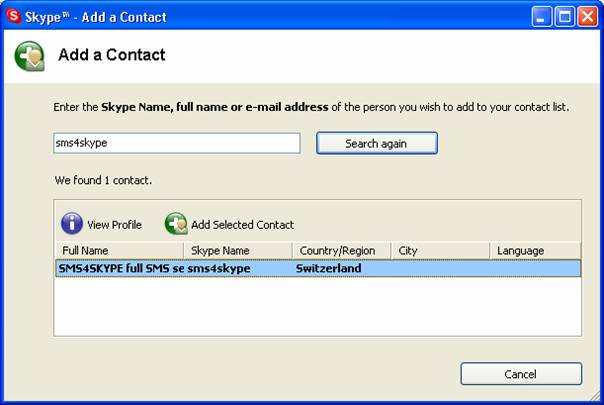
Task: Click the green Add Selected Contact icon
Action: point(176,224)
